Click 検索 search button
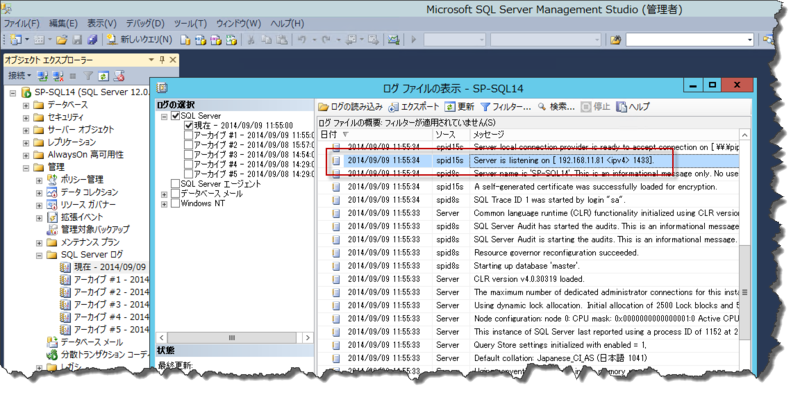Viewport: 800px width, 395px height. tap(556, 107)
